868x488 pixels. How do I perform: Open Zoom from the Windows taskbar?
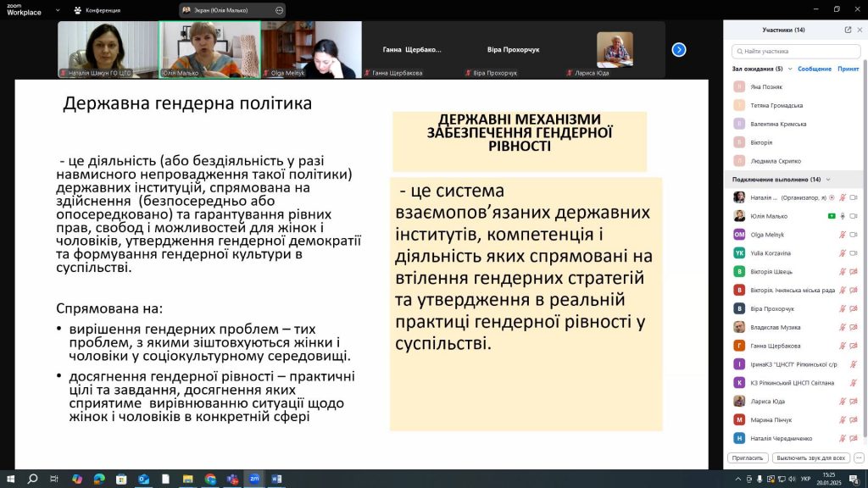[253, 479]
